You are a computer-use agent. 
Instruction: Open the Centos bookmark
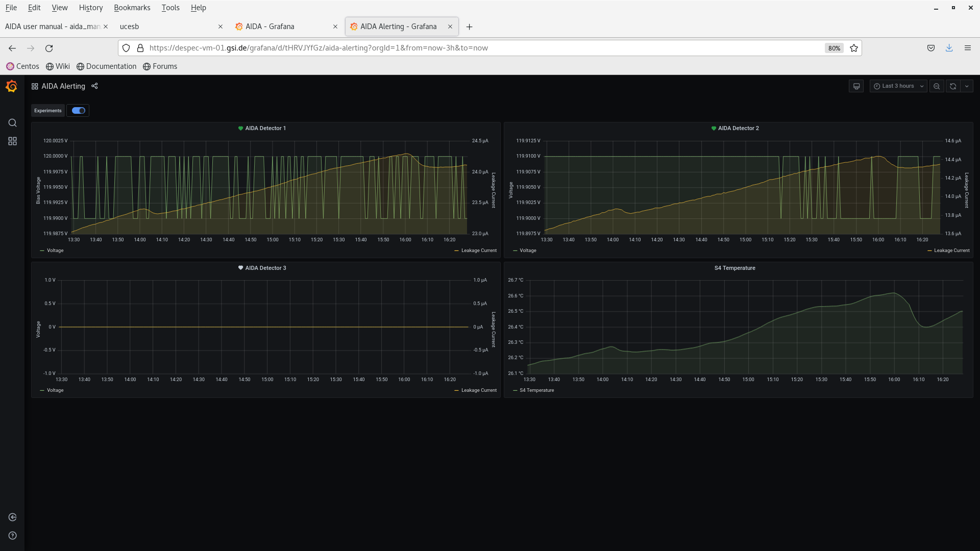pos(22,66)
